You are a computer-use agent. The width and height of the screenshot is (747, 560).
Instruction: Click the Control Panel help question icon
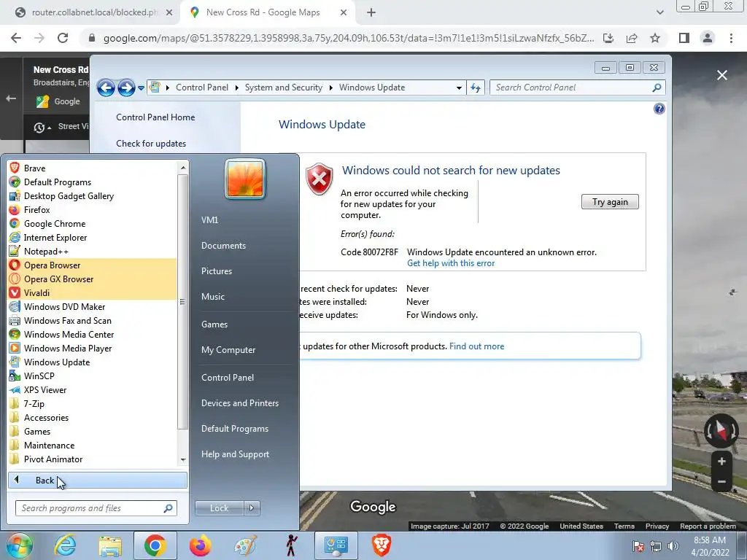coord(659,109)
